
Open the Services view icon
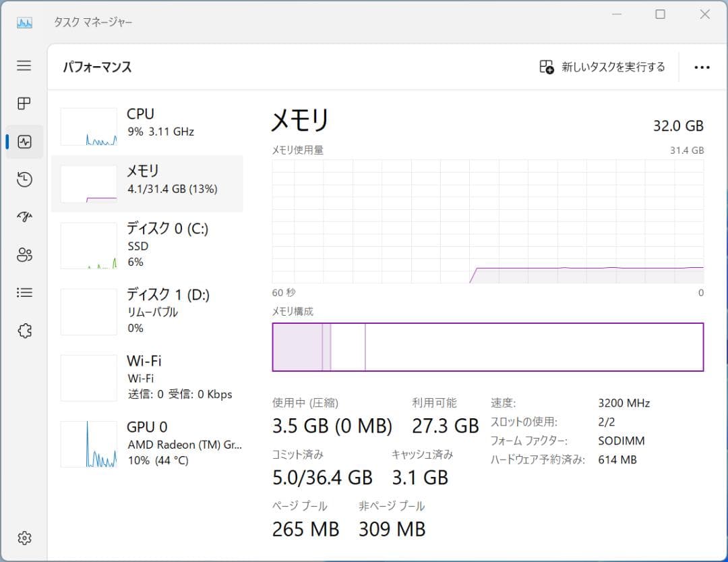[x=24, y=330]
